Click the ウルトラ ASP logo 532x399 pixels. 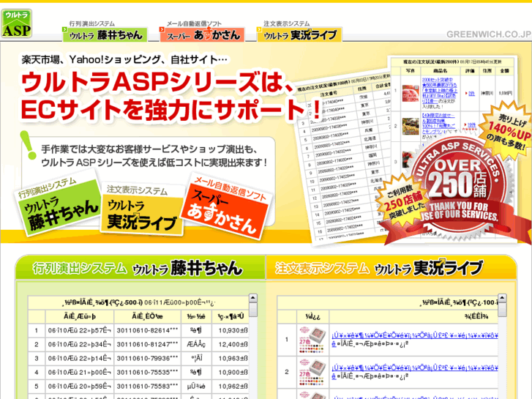point(17,23)
